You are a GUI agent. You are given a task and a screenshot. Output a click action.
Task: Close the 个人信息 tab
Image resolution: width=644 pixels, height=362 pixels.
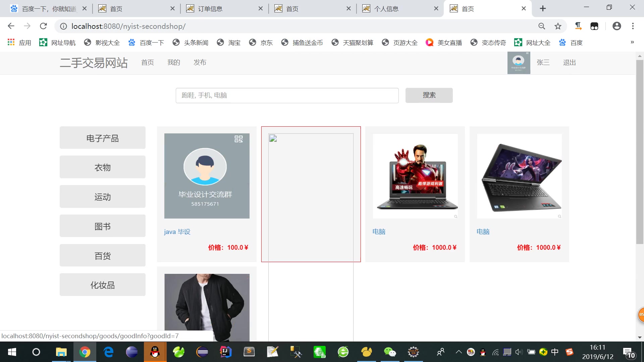click(x=436, y=9)
